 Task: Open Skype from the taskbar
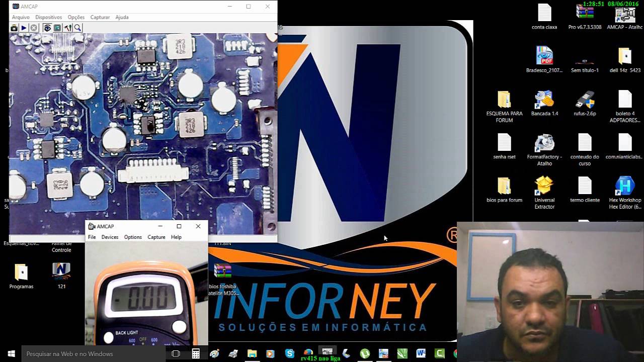pyautogui.click(x=289, y=353)
